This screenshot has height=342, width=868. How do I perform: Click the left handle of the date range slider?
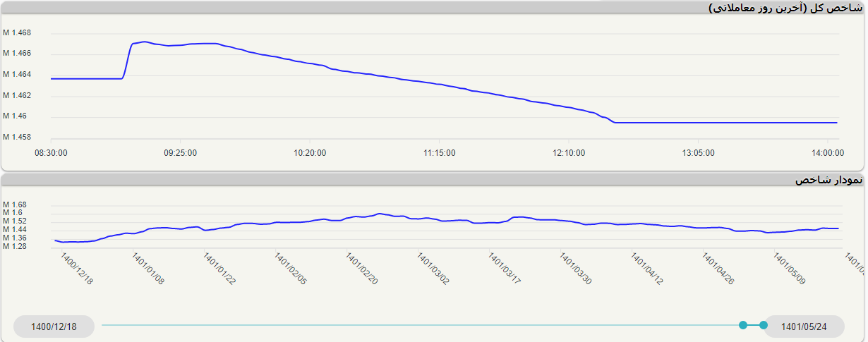pyautogui.click(x=742, y=325)
